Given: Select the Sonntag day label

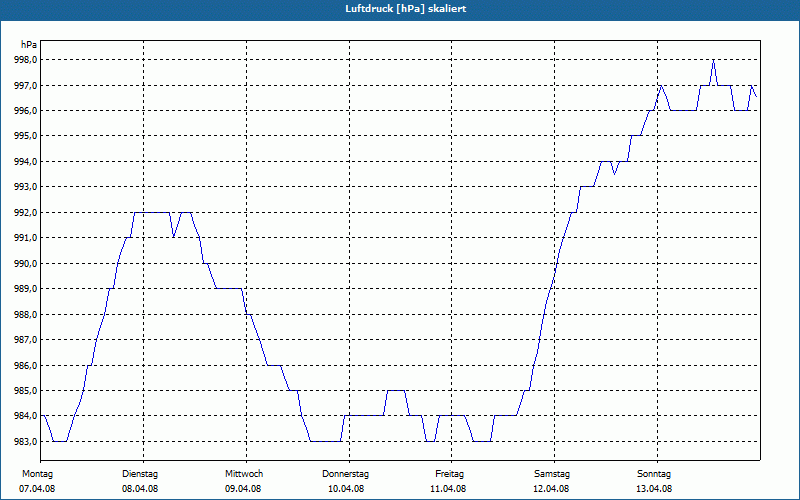Looking at the screenshot, I should [654, 474].
